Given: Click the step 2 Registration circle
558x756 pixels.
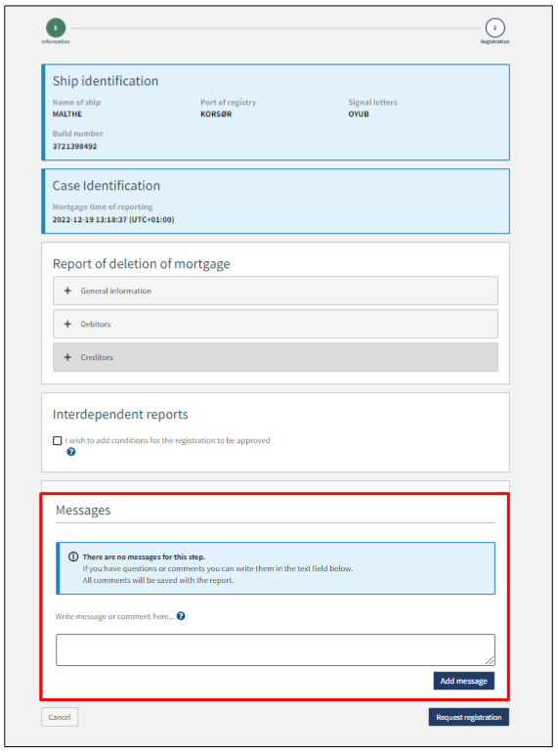Looking at the screenshot, I should click(494, 28).
